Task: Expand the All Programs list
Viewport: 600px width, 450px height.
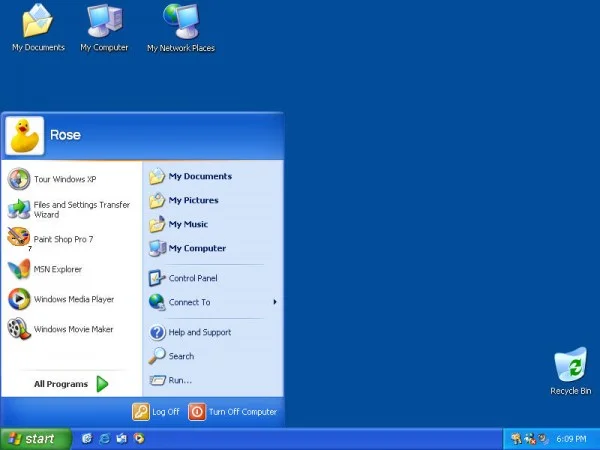Action: [x=71, y=384]
